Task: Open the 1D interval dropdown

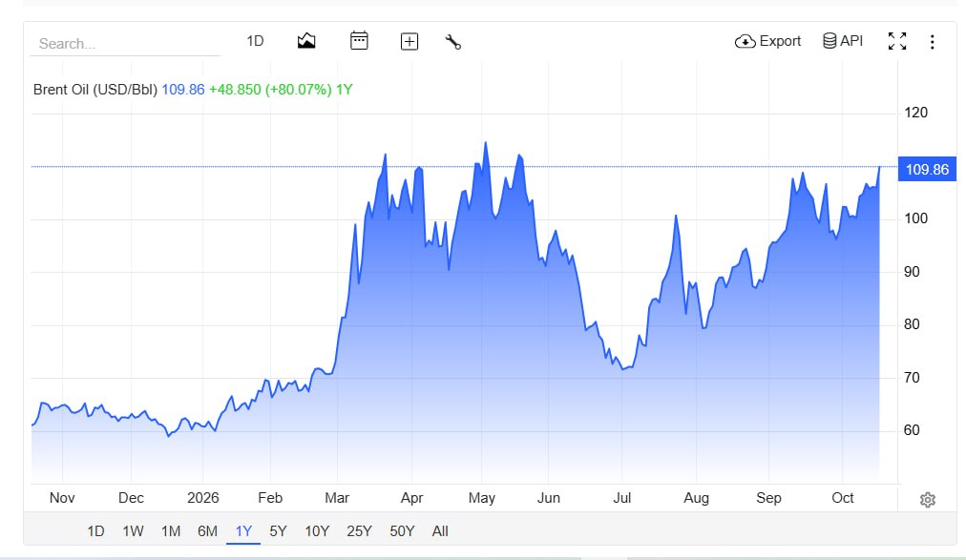Action: [255, 41]
